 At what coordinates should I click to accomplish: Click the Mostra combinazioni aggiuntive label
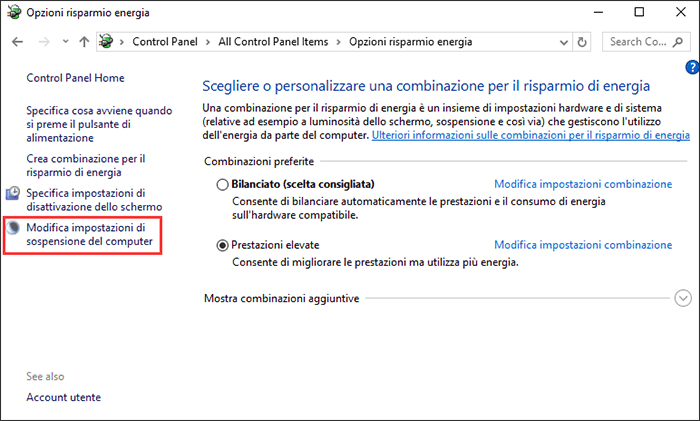click(282, 299)
